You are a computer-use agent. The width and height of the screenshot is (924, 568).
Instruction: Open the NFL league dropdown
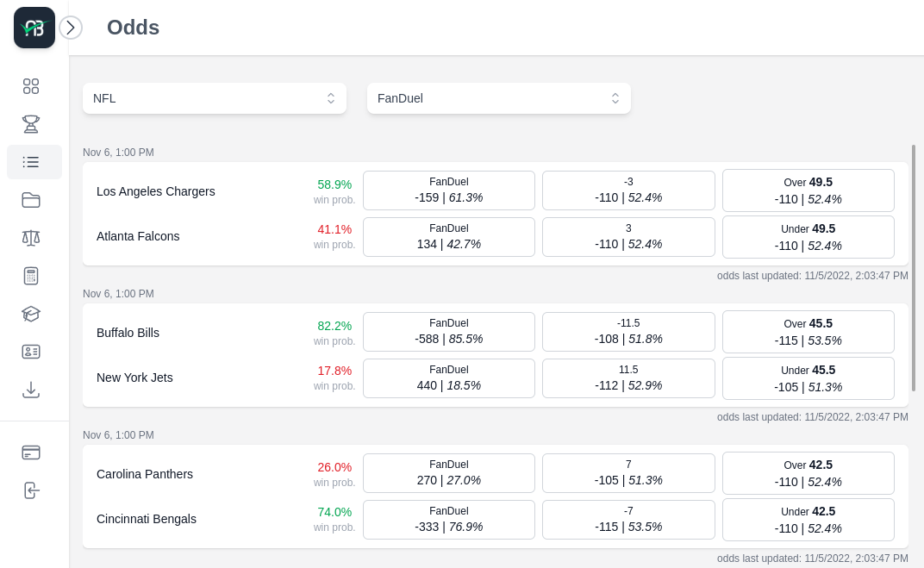tap(215, 98)
